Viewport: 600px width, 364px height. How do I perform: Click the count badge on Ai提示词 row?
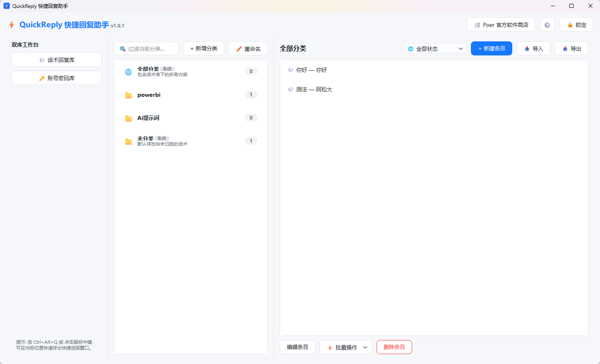tap(251, 118)
